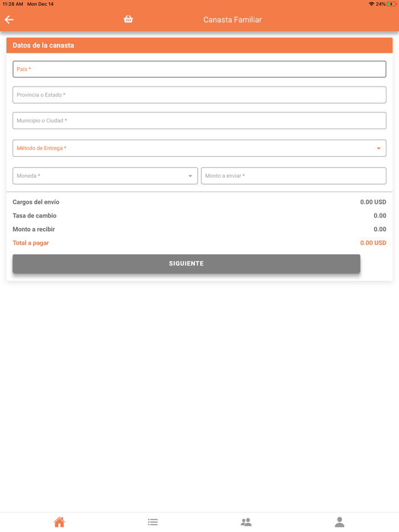Image resolution: width=399 pixels, height=532 pixels.
Task: Tap the Datos de la canasta header
Action: tap(43, 46)
